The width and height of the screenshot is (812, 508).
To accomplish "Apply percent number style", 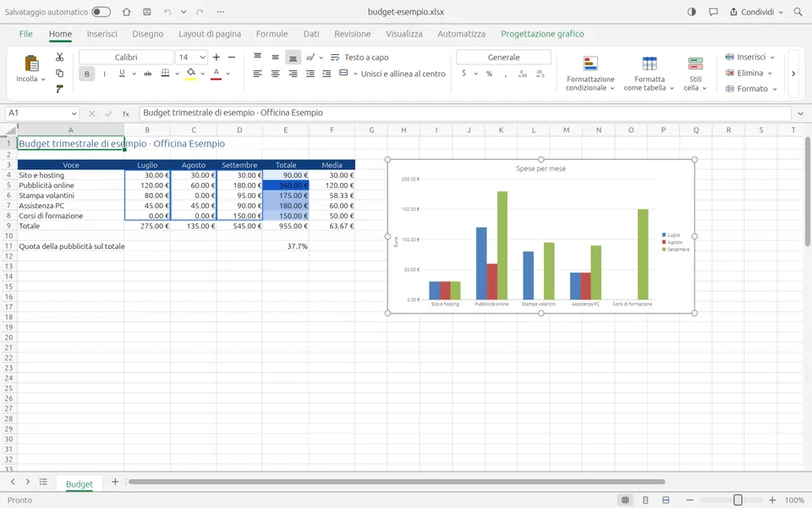I will coord(489,74).
